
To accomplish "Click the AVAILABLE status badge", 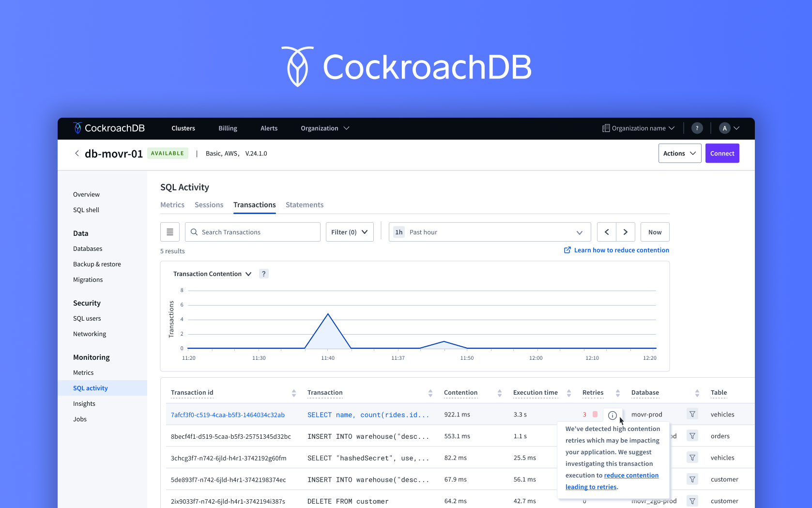I will [x=168, y=154].
